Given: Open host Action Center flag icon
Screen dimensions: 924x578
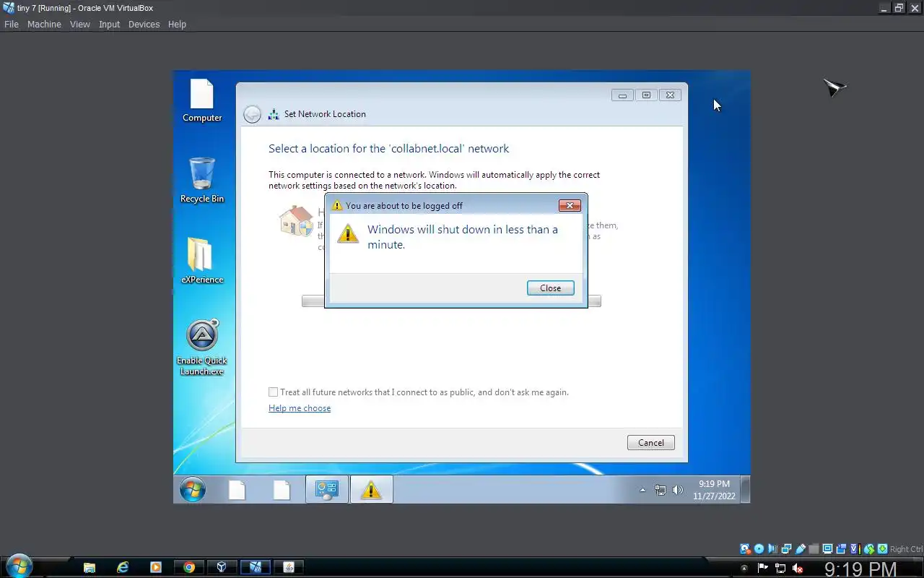Looking at the screenshot, I should (x=762, y=568).
